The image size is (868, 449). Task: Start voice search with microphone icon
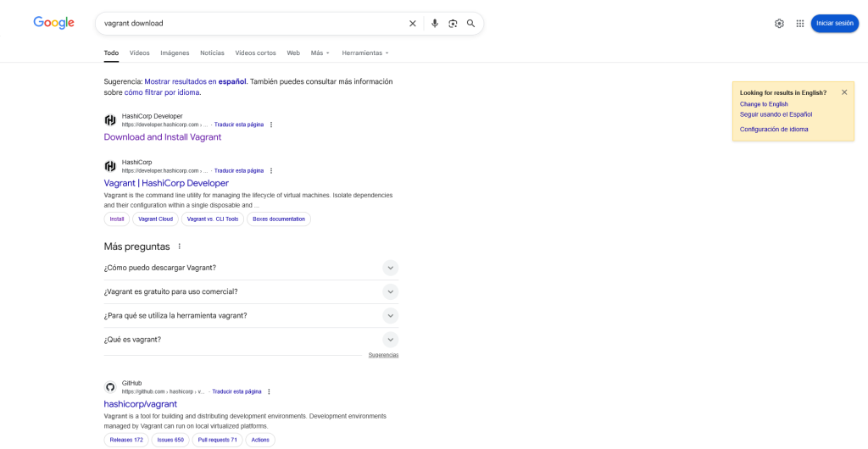[435, 24]
